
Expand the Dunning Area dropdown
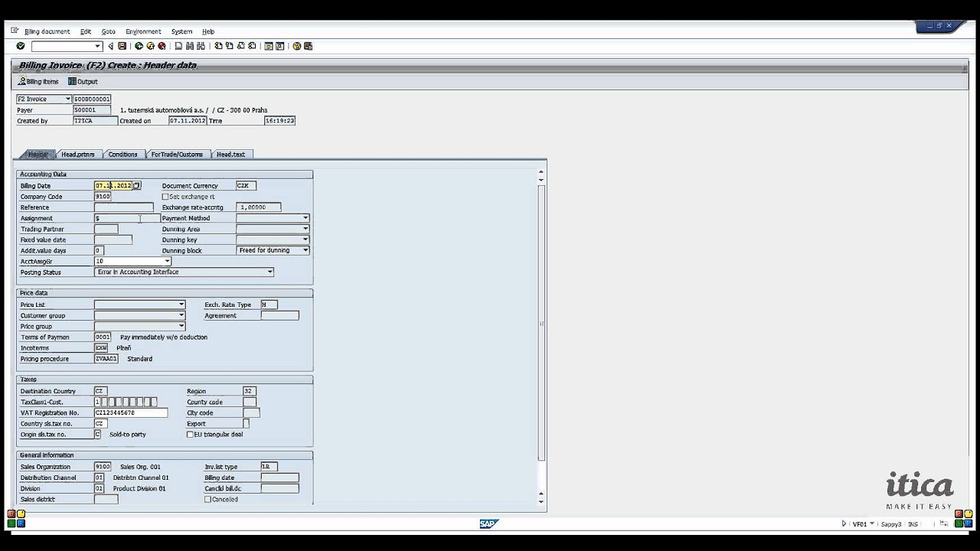(x=305, y=229)
